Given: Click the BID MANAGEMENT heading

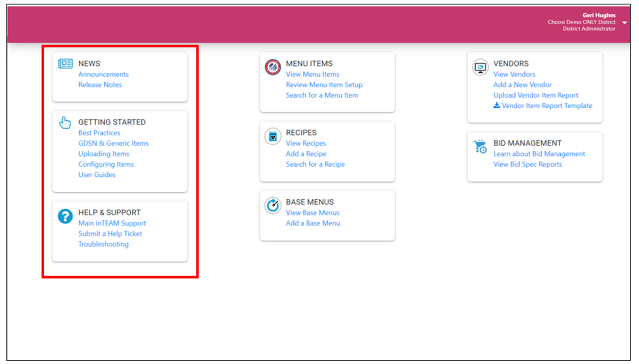Looking at the screenshot, I should tap(527, 143).
